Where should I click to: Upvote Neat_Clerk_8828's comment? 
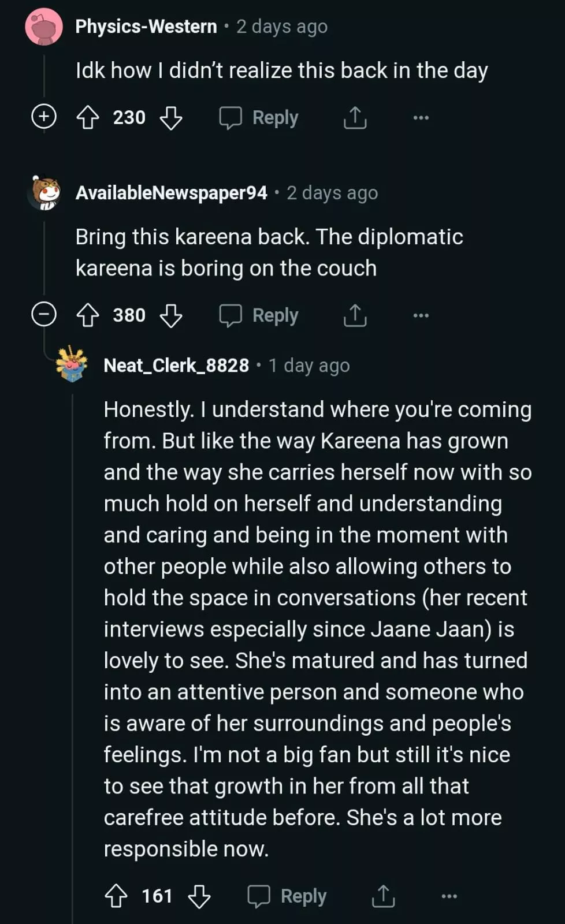[116, 896]
